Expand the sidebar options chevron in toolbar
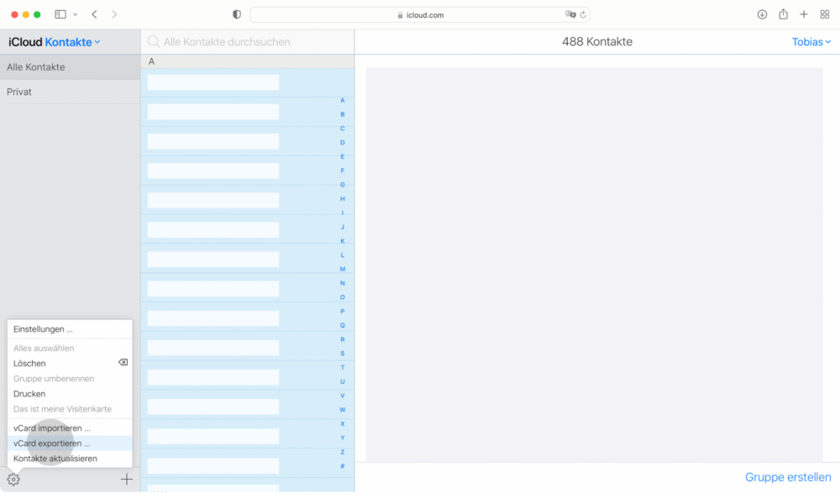This screenshot has width=840, height=504. tap(75, 14)
